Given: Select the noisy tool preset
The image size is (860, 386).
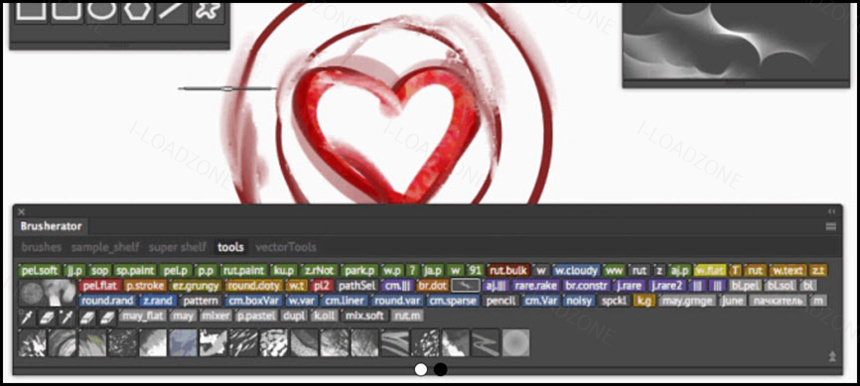Looking at the screenshot, I should pyautogui.click(x=578, y=300).
